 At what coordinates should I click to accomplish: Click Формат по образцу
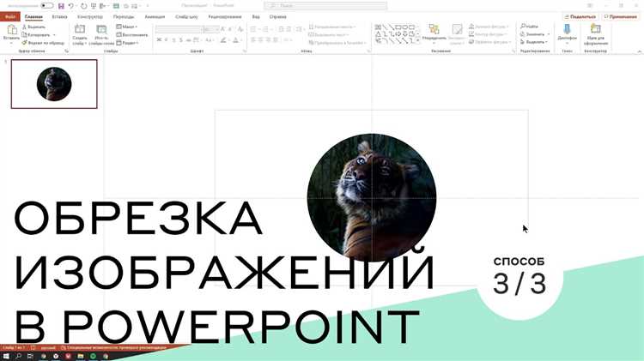tap(43, 43)
